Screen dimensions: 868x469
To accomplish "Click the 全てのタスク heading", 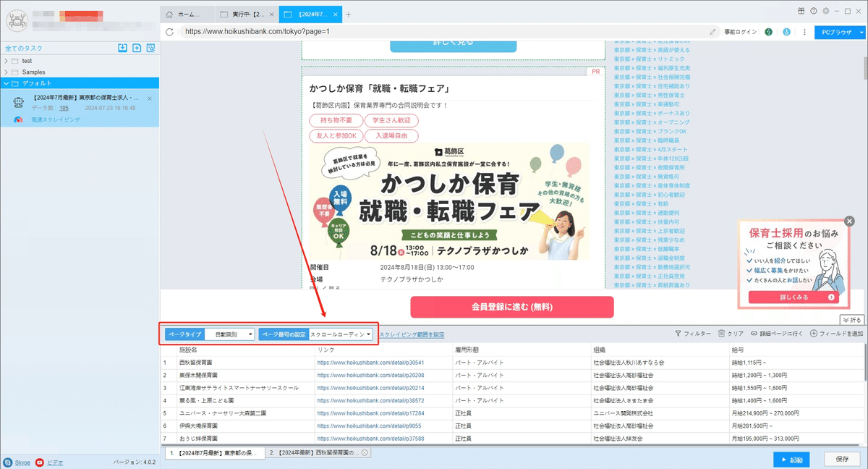I will tap(23, 48).
